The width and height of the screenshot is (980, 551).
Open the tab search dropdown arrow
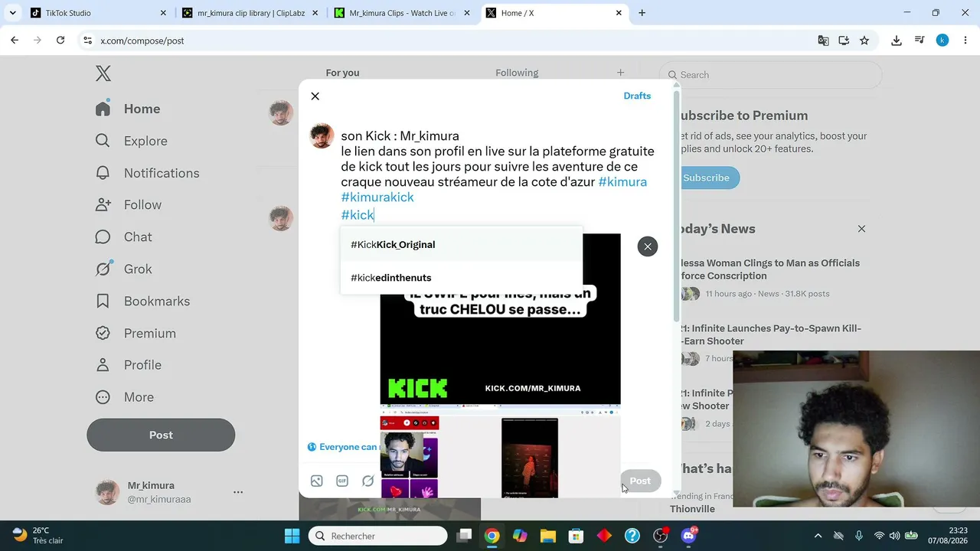coord(12,13)
